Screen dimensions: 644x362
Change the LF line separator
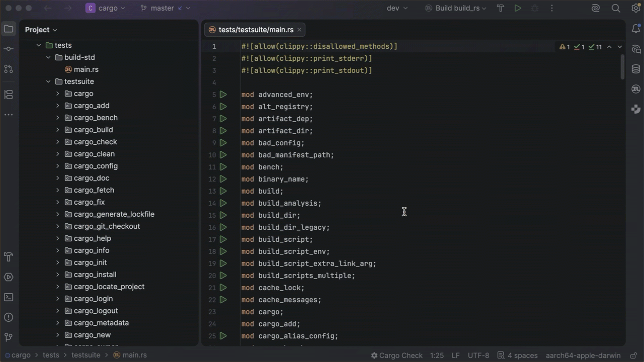point(456,355)
